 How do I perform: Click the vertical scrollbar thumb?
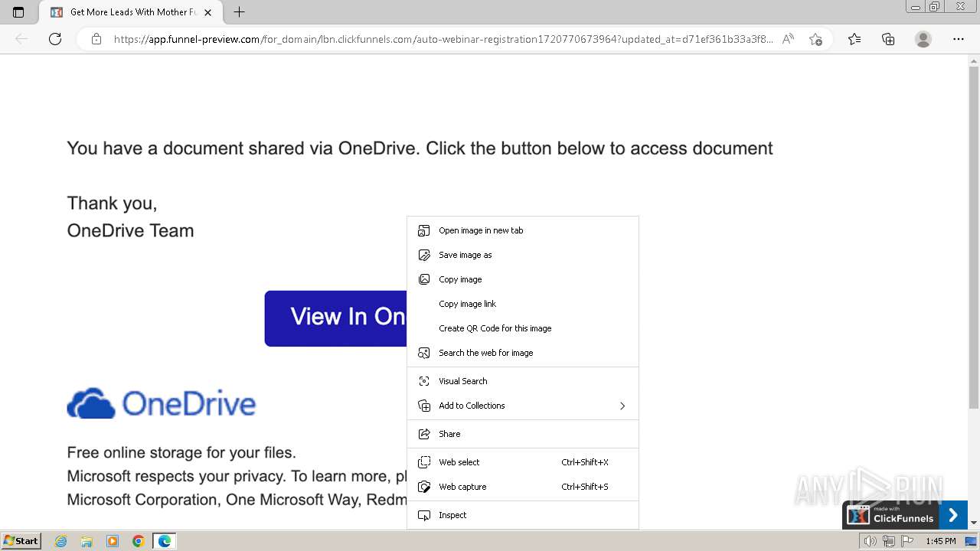tap(974, 237)
